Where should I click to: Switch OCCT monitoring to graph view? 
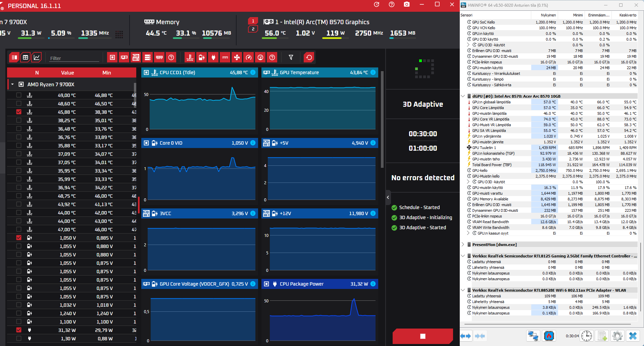37,58
